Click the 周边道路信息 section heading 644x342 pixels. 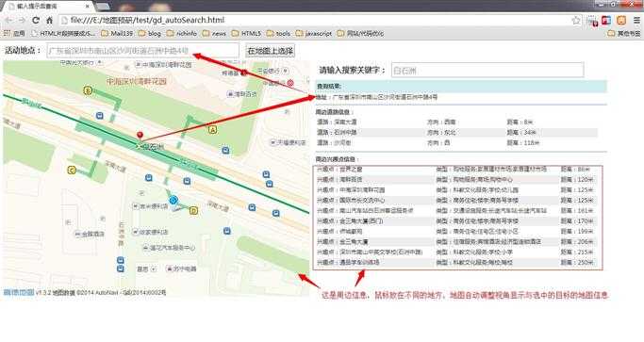[335, 112]
